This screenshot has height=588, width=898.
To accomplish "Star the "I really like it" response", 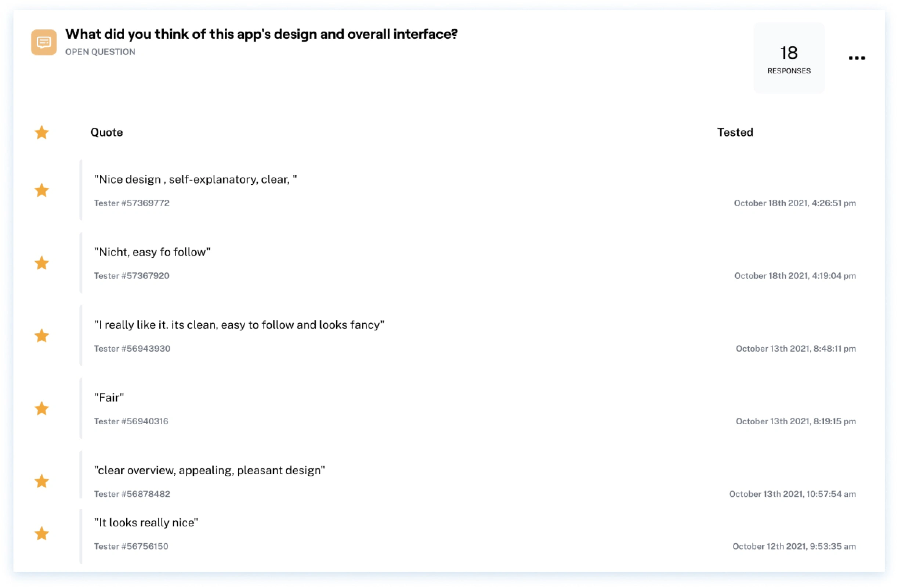I will point(42,336).
